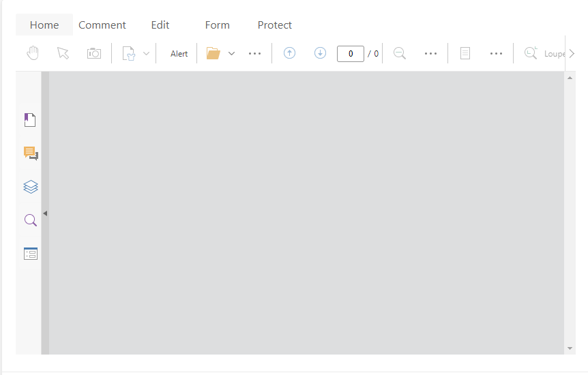Activate the arrow selection tool
Viewport: 588px width, 375px height.
(x=63, y=53)
